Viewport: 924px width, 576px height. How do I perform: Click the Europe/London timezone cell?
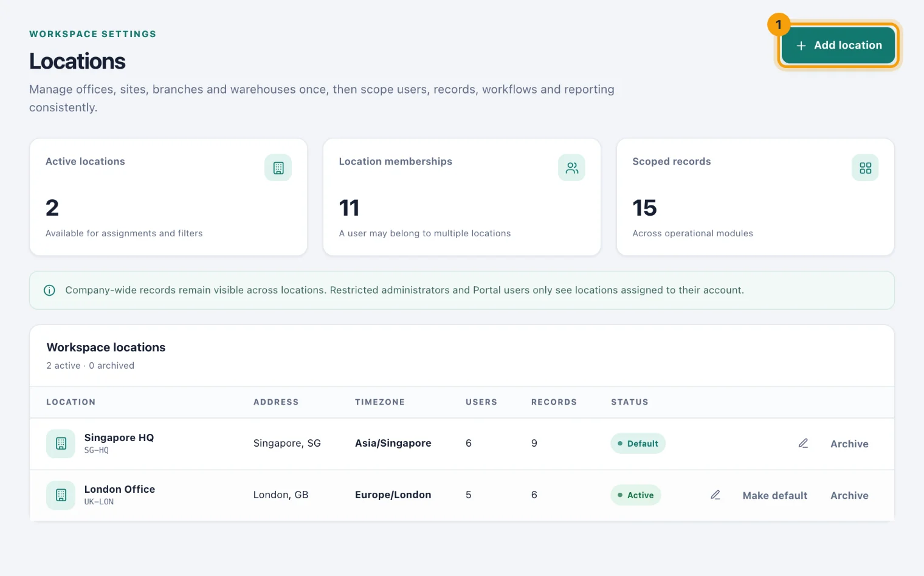[x=393, y=495]
